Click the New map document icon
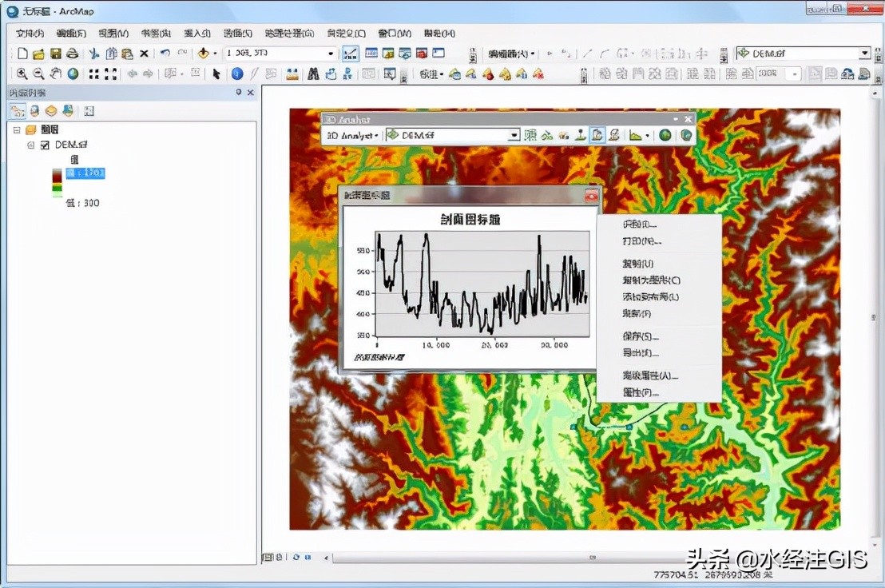This screenshot has height=588, width=885. (22, 54)
